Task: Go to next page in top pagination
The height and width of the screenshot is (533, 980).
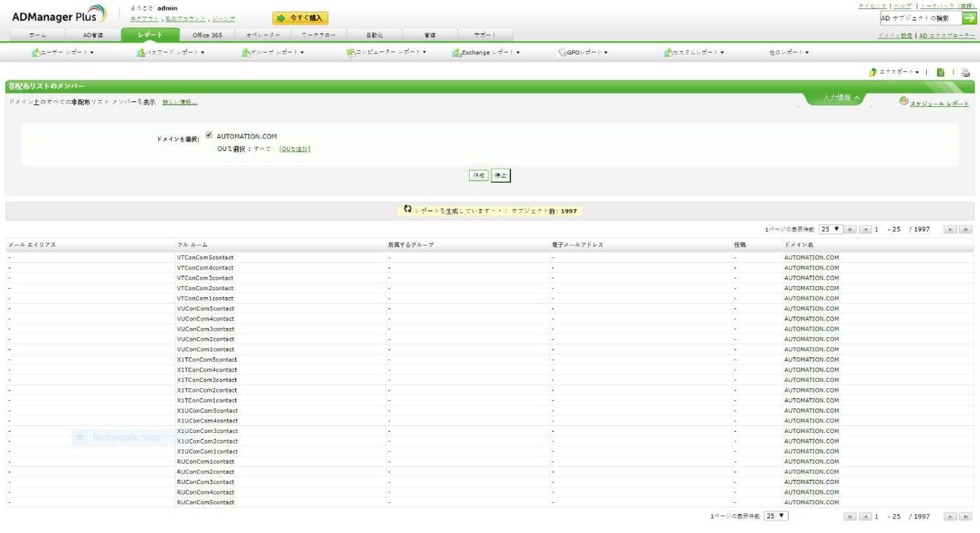Action: (950, 229)
